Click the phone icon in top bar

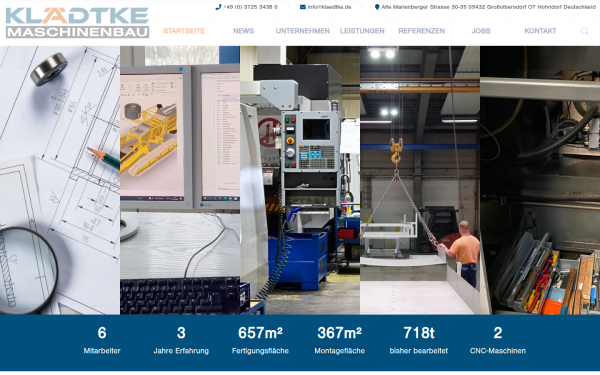(x=218, y=7)
